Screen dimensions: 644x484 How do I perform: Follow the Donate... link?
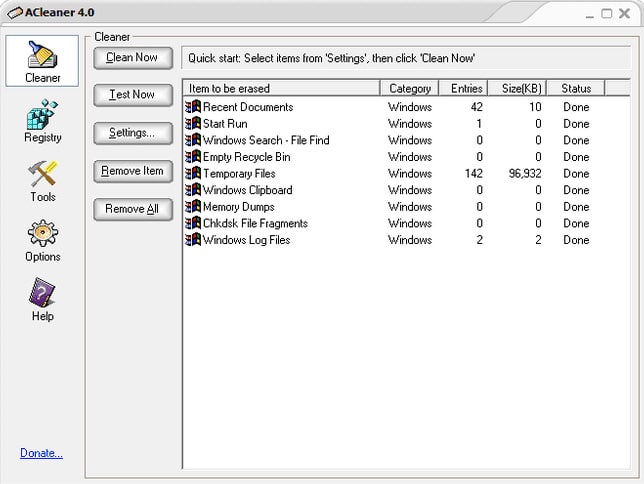(41, 453)
